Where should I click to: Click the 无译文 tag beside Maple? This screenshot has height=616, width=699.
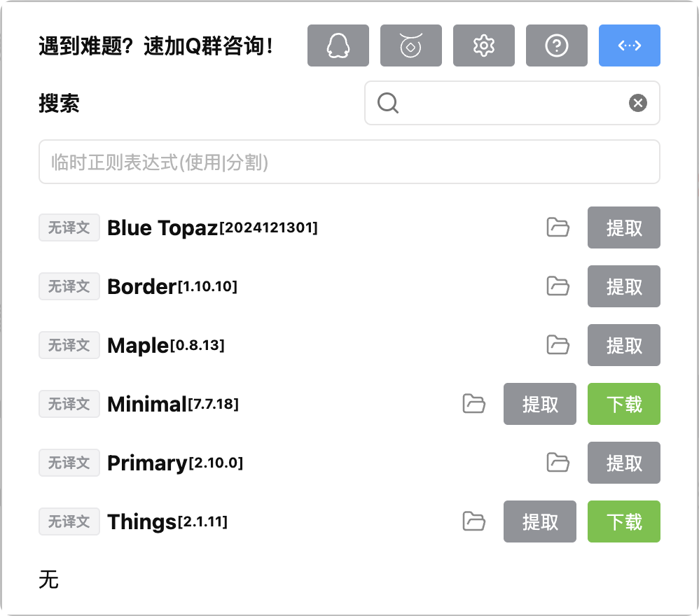[x=69, y=344]
